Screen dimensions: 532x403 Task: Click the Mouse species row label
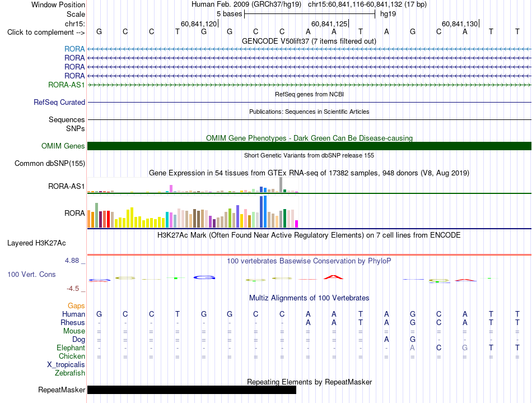tap(74, 331)
